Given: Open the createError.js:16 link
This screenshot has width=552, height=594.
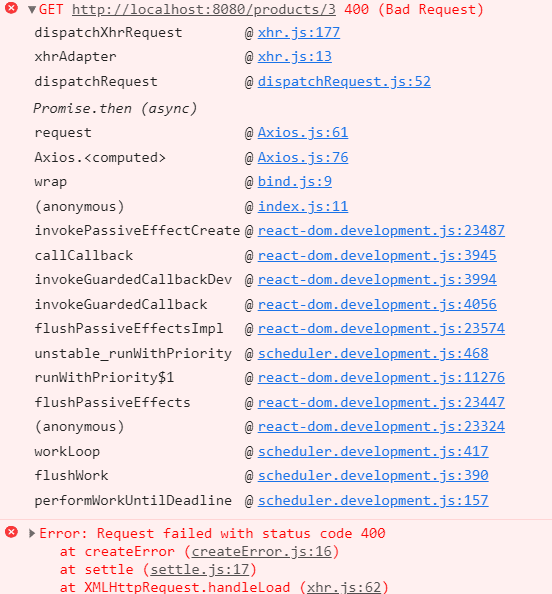Looking at the screenshot, I should 261,552.
